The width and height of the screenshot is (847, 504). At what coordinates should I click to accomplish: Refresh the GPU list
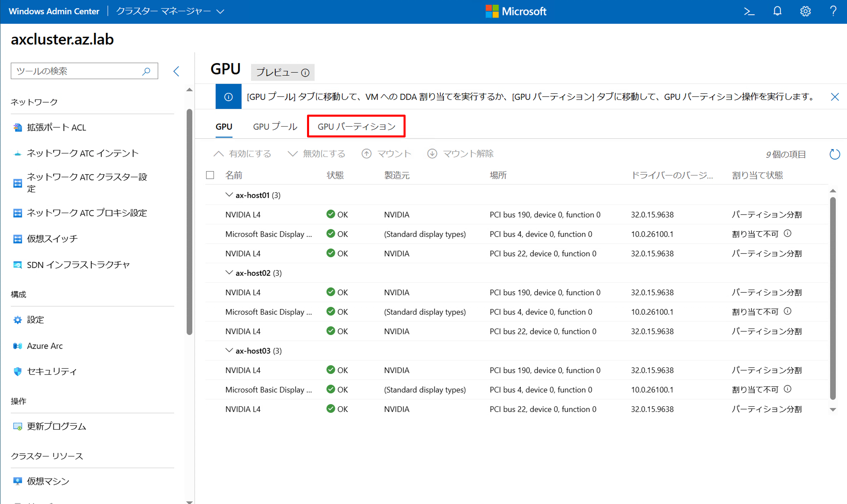click(x=835, y=154)
